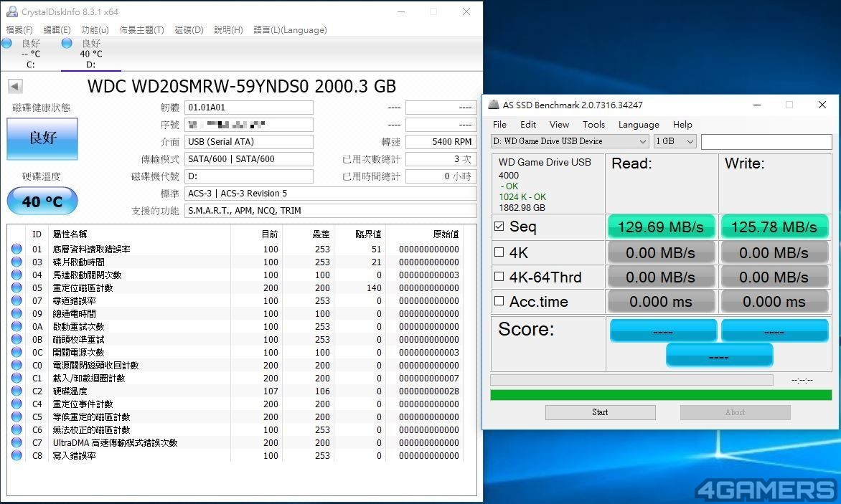Viewport: 841px width, 504px height.
Task: Click the empty text field beside 1 GB dropdown
Action: tap(766, 141)
